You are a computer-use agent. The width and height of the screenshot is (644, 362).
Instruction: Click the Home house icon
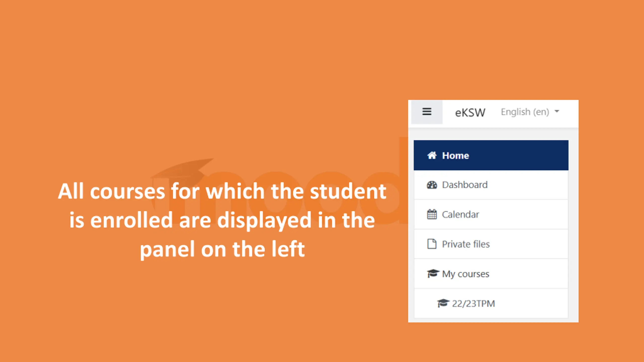(432, 156)
